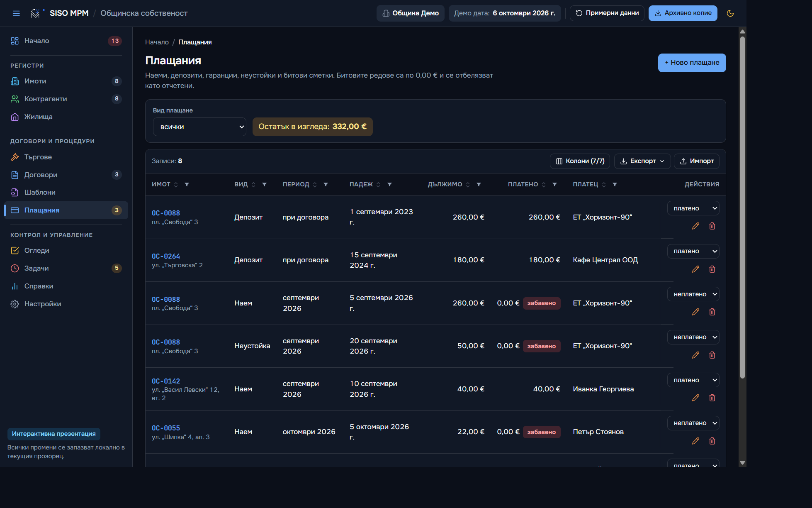This screenshot has height=508, width=812.
Task: Filter the ДЪЛЖИМО column via funnel icon
Action: 479,184
